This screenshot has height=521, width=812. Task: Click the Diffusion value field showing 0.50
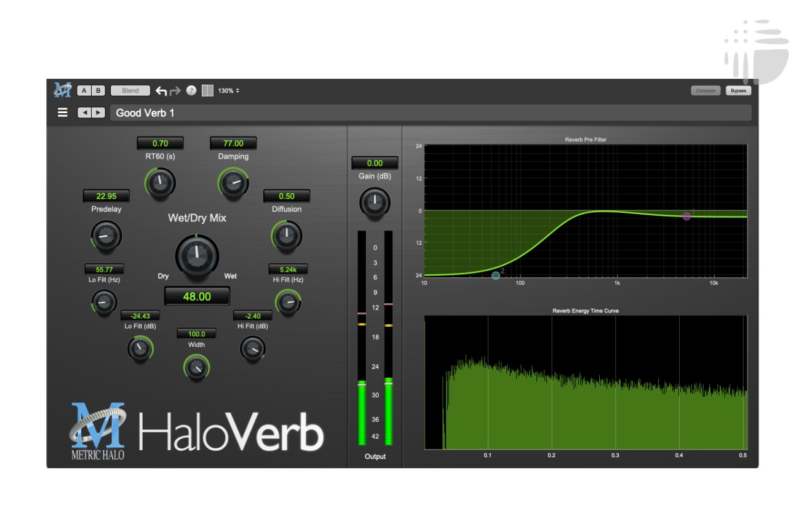(x=287, y=196)
